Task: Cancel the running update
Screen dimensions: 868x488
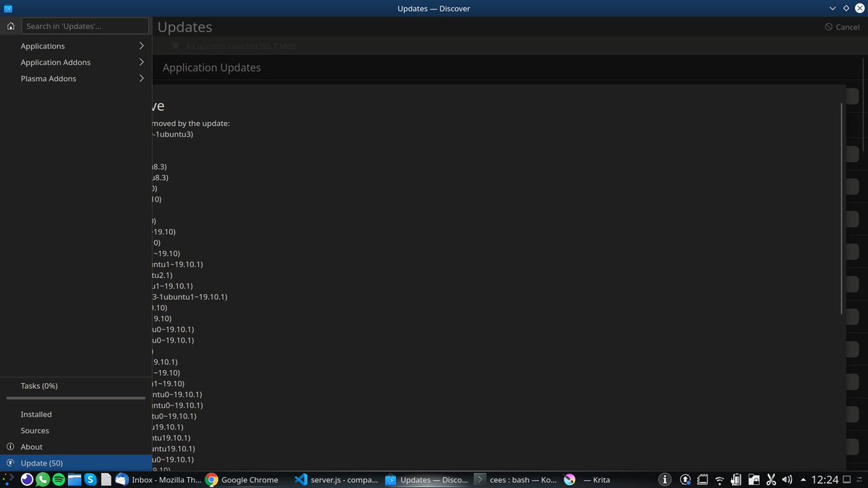Action: [x=842, y=26]
